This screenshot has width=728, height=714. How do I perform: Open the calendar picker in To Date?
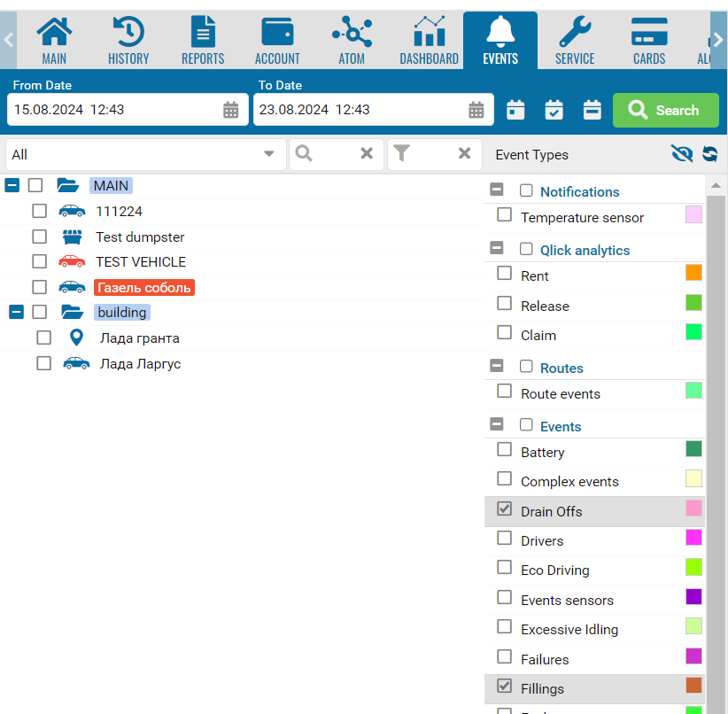tap(476, 110)
